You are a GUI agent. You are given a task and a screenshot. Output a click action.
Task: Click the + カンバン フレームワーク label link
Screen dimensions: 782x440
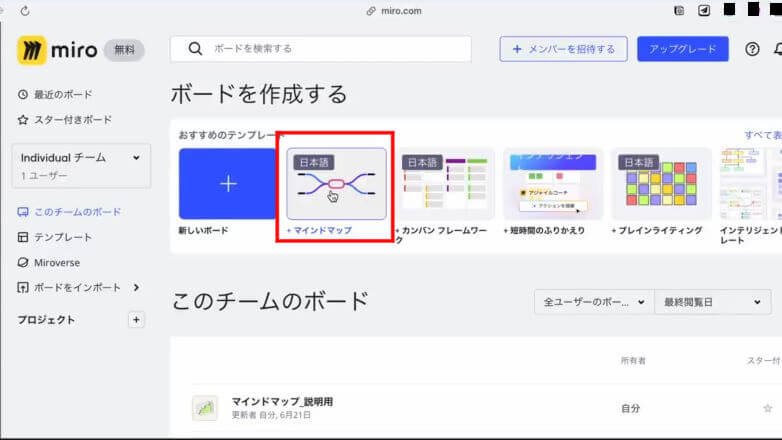click(441, 235)
